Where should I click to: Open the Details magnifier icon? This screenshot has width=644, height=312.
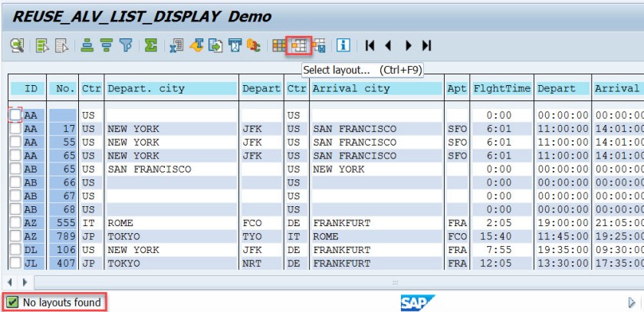click(17, 45)
